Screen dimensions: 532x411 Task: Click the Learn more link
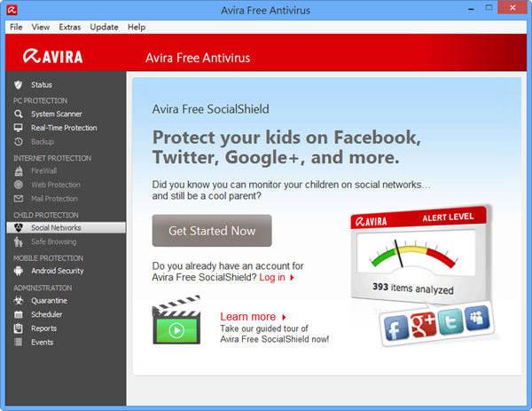point(248,317)
